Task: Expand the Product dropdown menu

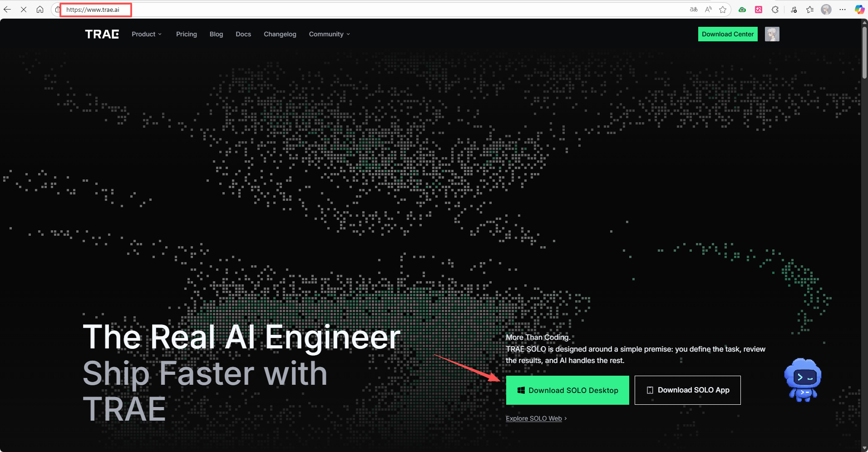Action: 147,34
